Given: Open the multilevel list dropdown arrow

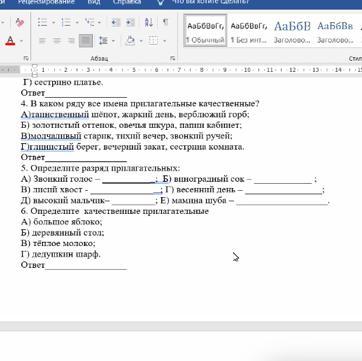Looking at the screenshot, I should pos(100,23).
